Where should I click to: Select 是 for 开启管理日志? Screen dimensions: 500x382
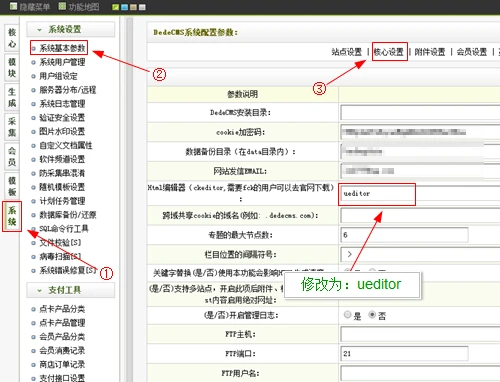point(347,314)
